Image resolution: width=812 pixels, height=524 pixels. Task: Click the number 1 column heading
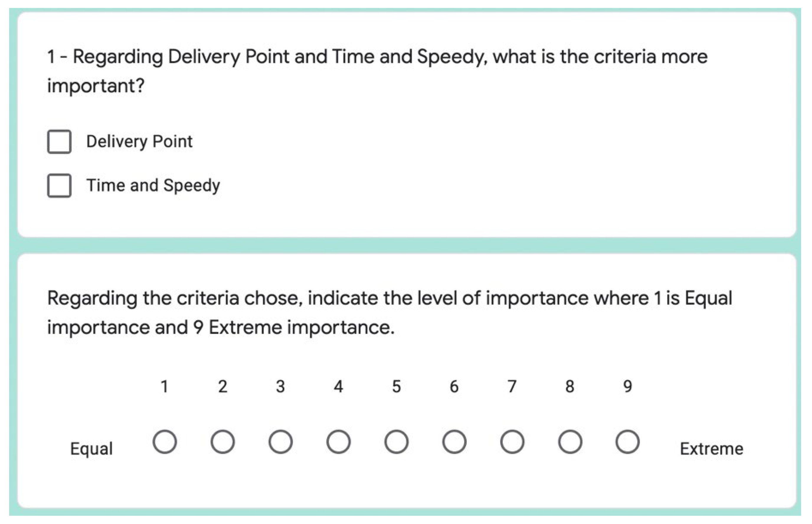tap(165, 387)
